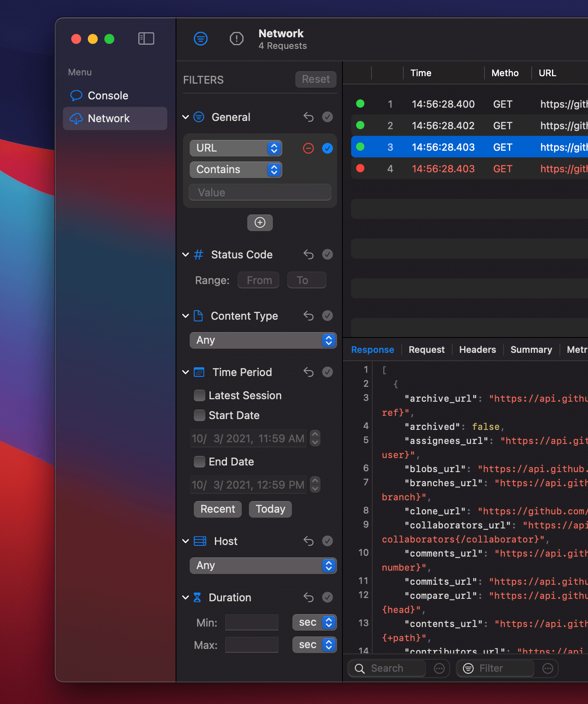This screenshot has width=588, height=704.
Task: Check the Start Date checkbox
Action: pyautogui.click(x=200, y=415)
